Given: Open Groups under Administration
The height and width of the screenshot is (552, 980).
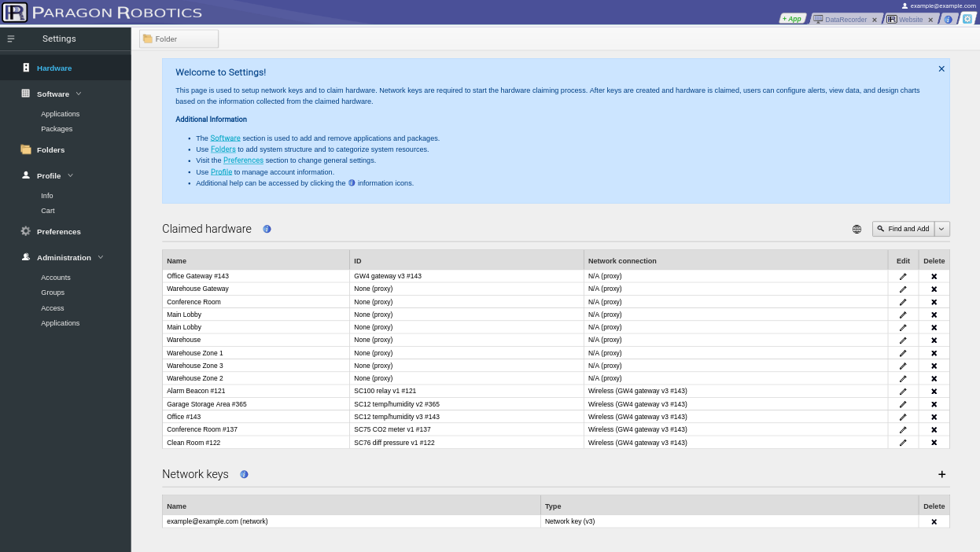Looking at the screenshot, I should pyautogui.click(x=53, y=293).
